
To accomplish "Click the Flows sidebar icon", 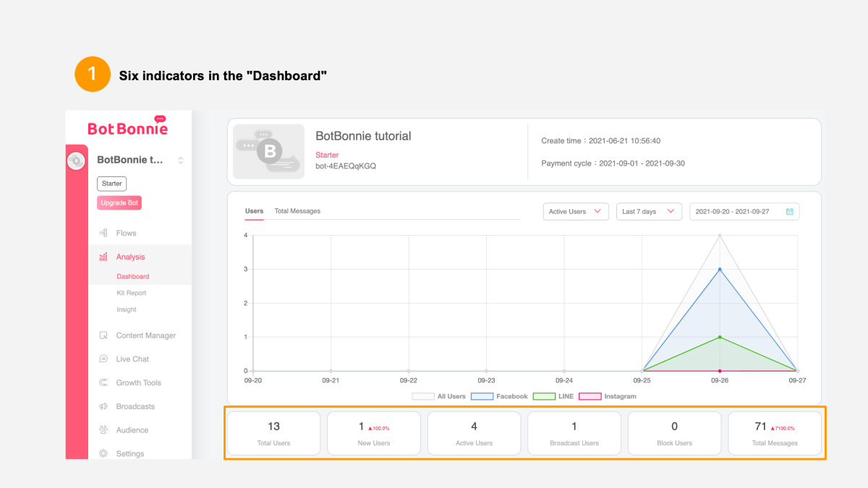I will [x=103, y=233].
